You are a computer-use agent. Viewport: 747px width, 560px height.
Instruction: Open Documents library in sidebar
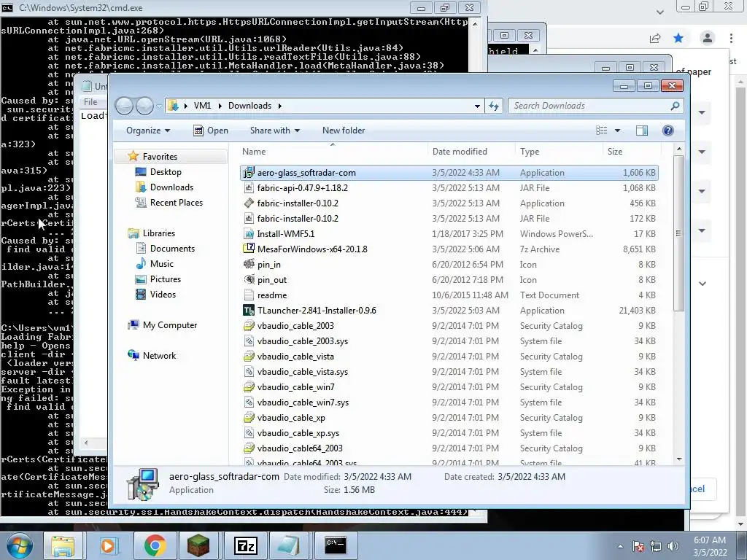[x=172, y=249]
